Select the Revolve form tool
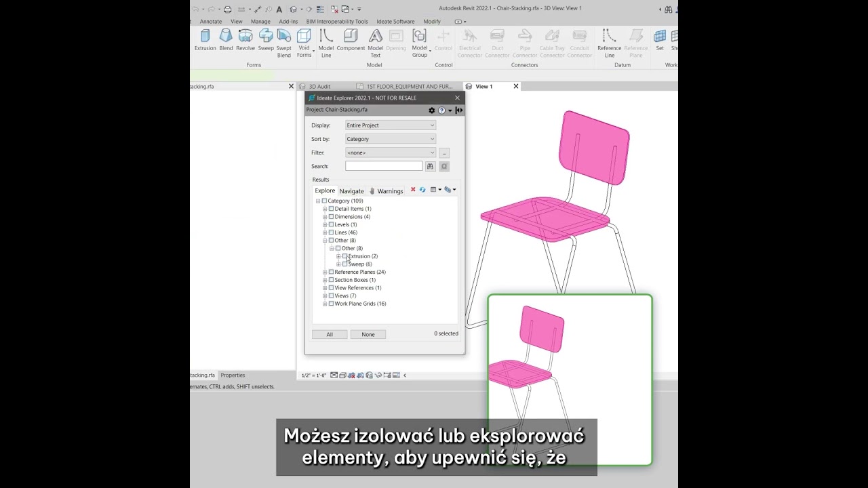Viewport: 868px width, 488px height. pyautogui.click(x=245, y=41)
